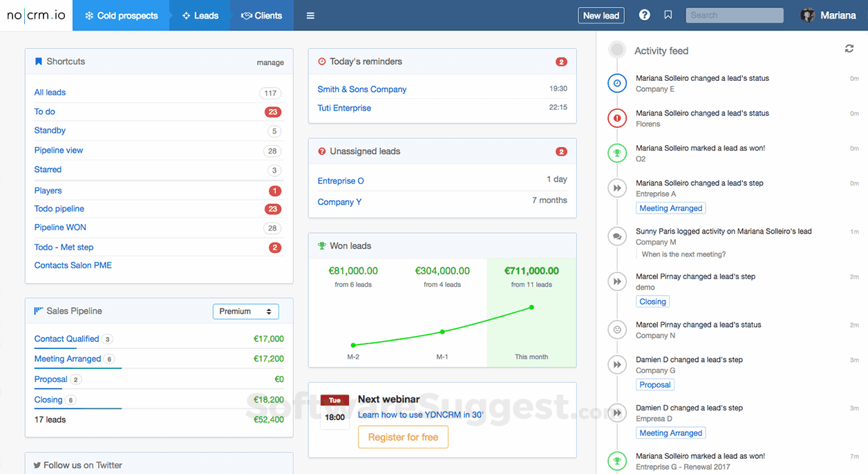Open the Premium pipeline selector
This screenshot has height=474, width=868.
point(245,312)
